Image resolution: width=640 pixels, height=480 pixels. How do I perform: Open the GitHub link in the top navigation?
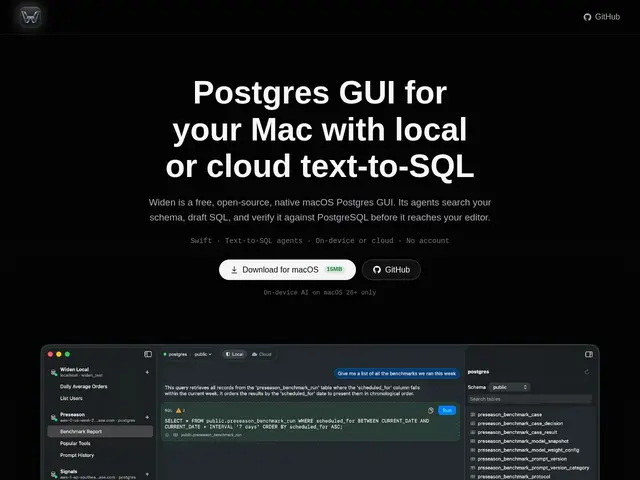click(602, 17)
